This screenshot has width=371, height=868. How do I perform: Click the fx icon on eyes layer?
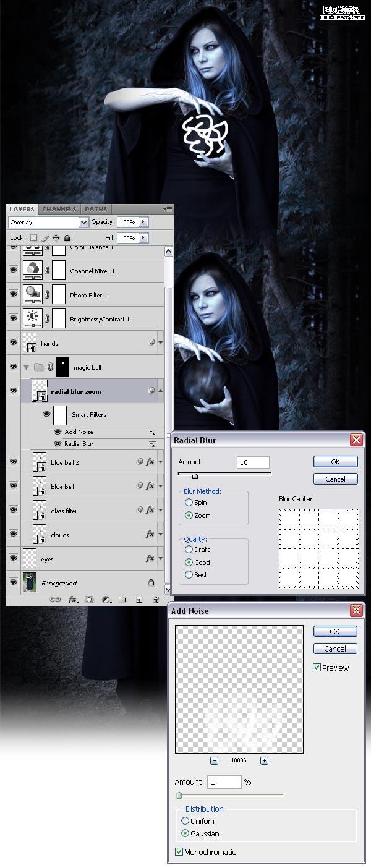[x=150, y=558]
